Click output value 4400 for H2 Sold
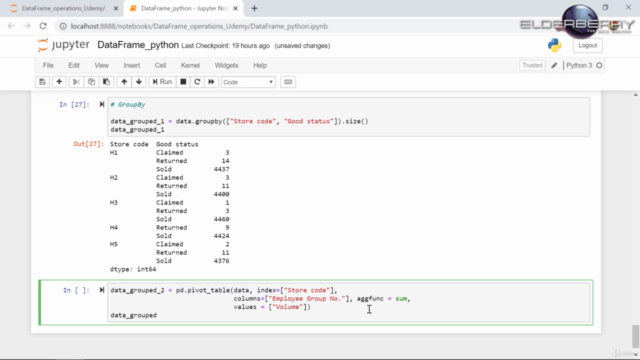Screen dimensions: 640x360 (x=221, y=194)
